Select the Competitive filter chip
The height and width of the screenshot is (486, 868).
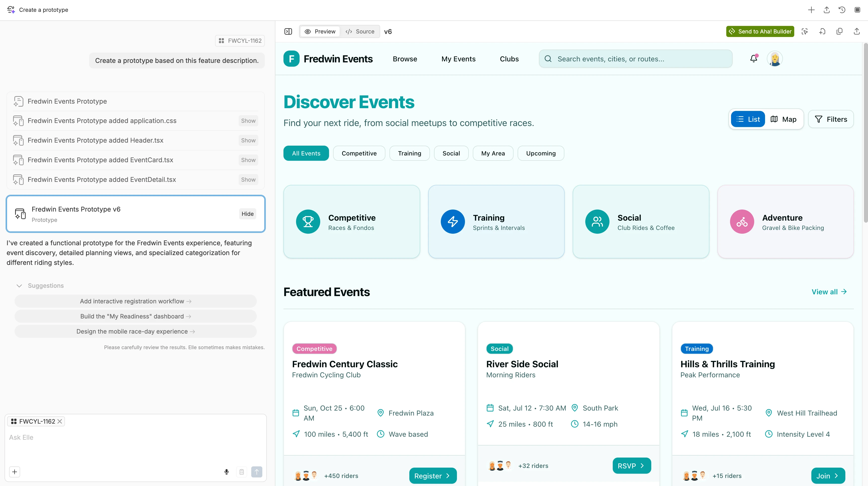click(x=359, y=153)
